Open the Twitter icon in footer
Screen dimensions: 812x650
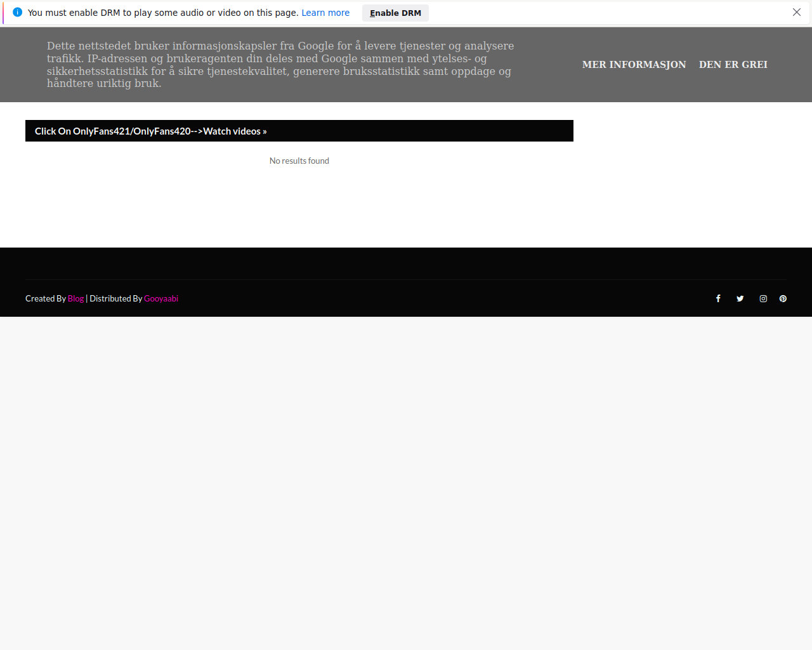pyautogui.click(x=740, y=298)
